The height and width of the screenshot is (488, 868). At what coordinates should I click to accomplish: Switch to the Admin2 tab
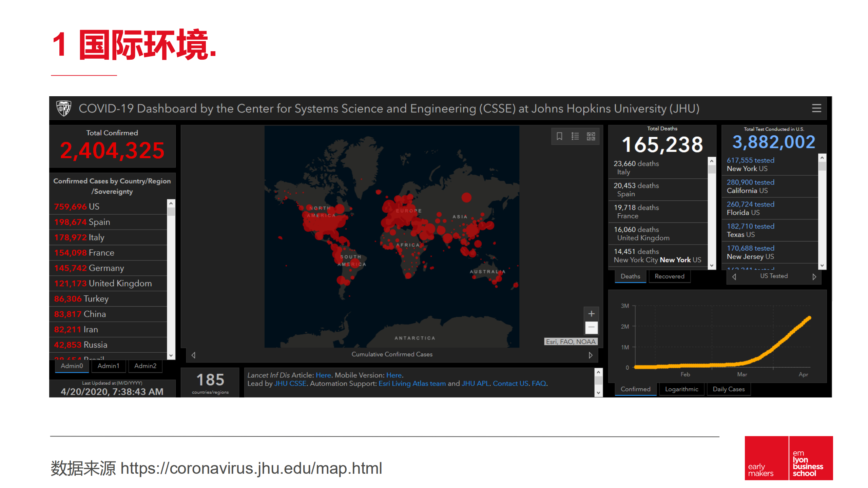[145, 366]
